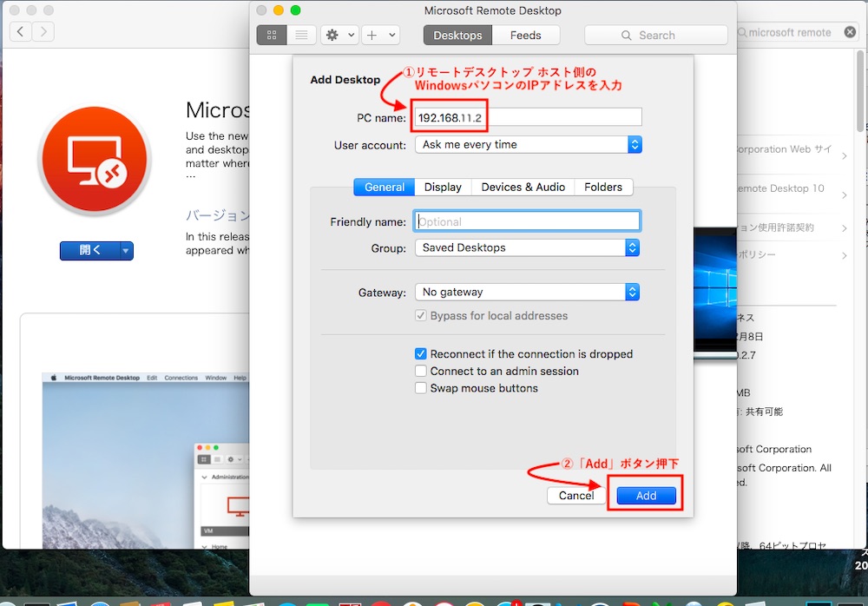
Task: Switch to the grid view icon
Action: pos(272,35)
